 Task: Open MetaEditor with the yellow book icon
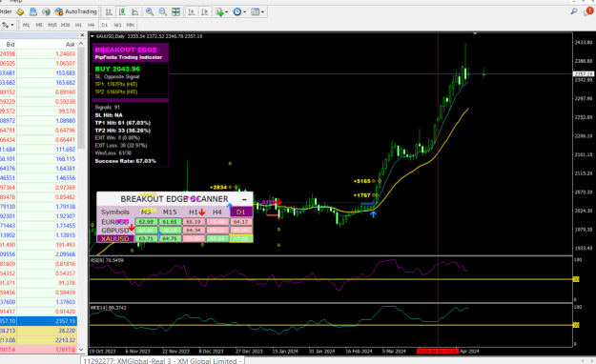(20, 11)
